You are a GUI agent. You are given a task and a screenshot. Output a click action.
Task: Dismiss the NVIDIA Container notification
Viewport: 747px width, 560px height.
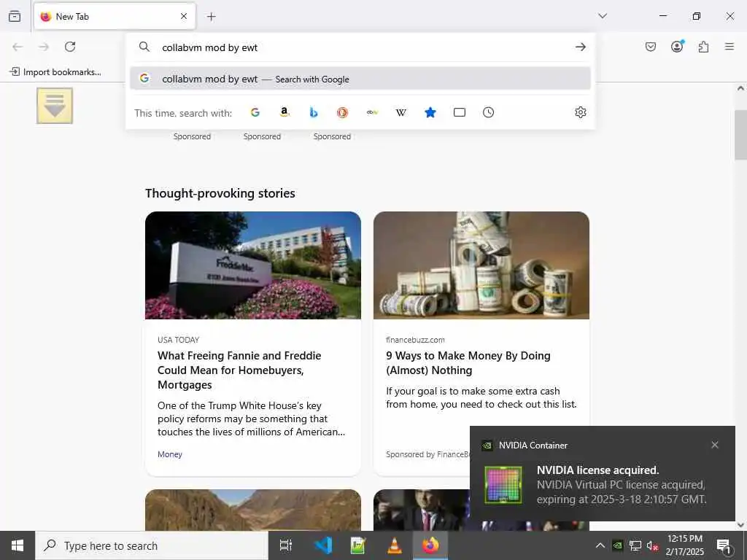(715, 445)
